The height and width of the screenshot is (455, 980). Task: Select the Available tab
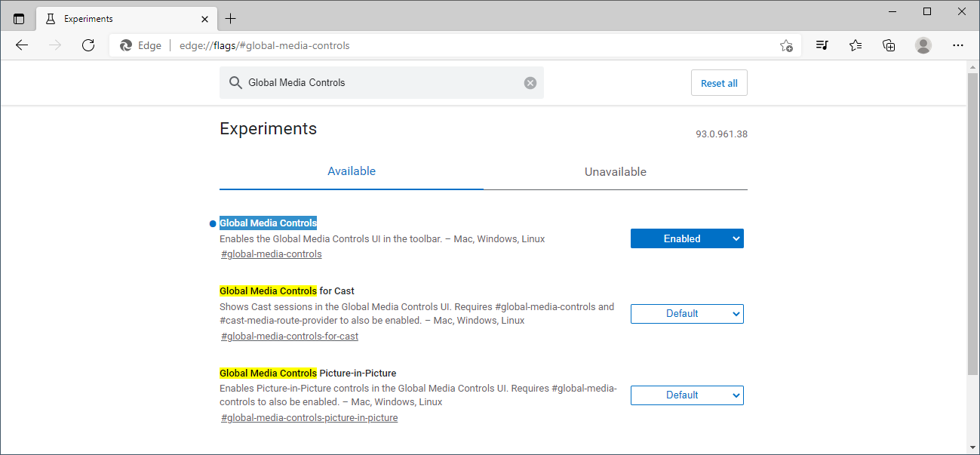coord(352,171)
